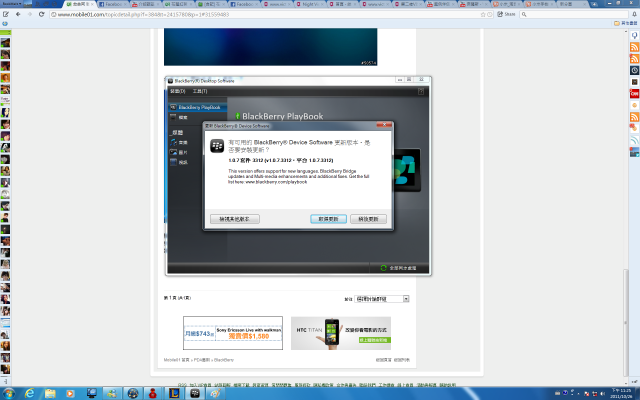Focus the browser search box
The width and height of the screenshot is (640, 400).
tap(573, 14)
